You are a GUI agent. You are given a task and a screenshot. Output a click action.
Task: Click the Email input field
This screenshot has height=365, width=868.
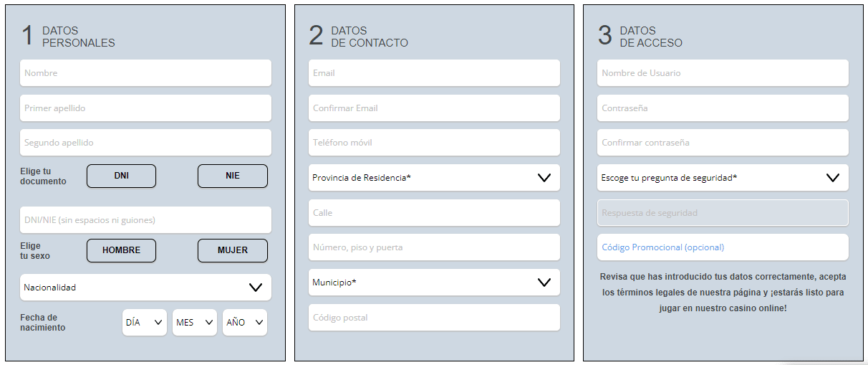point(434,73)
